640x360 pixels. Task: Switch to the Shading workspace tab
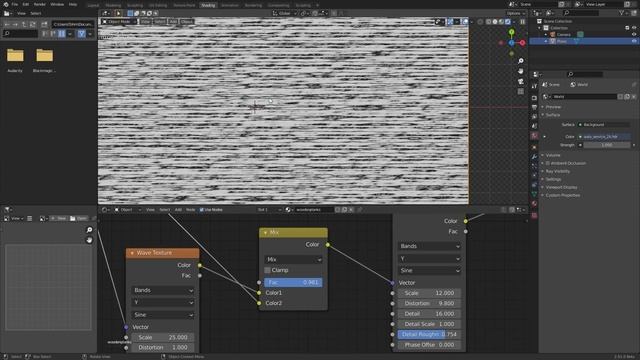tap(208, 5)
